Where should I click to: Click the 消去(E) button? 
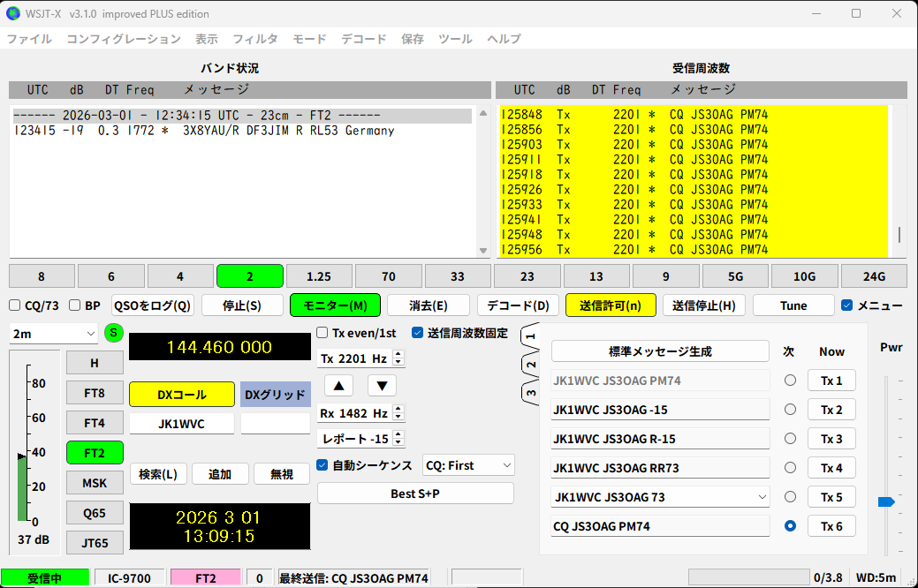click(428, 305)
